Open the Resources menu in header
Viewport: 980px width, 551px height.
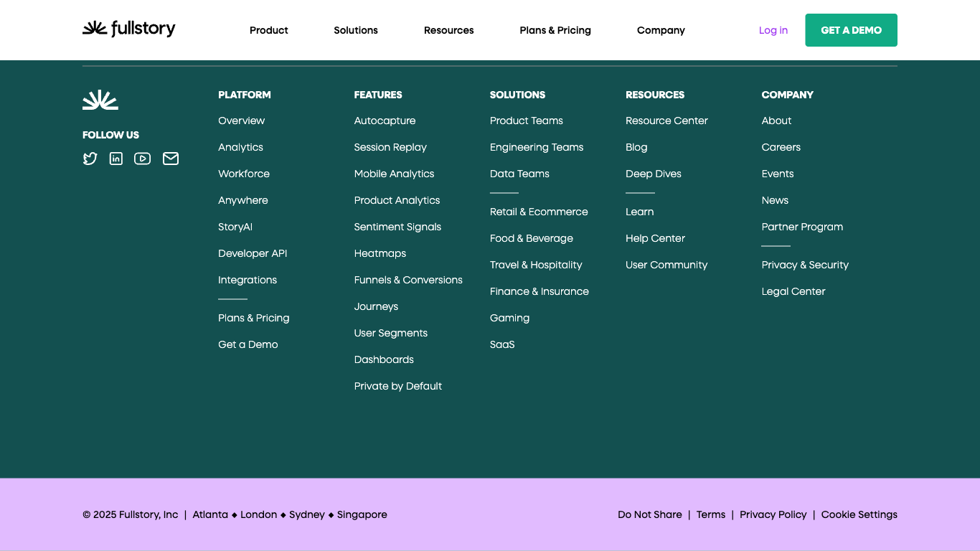point(449,30)
